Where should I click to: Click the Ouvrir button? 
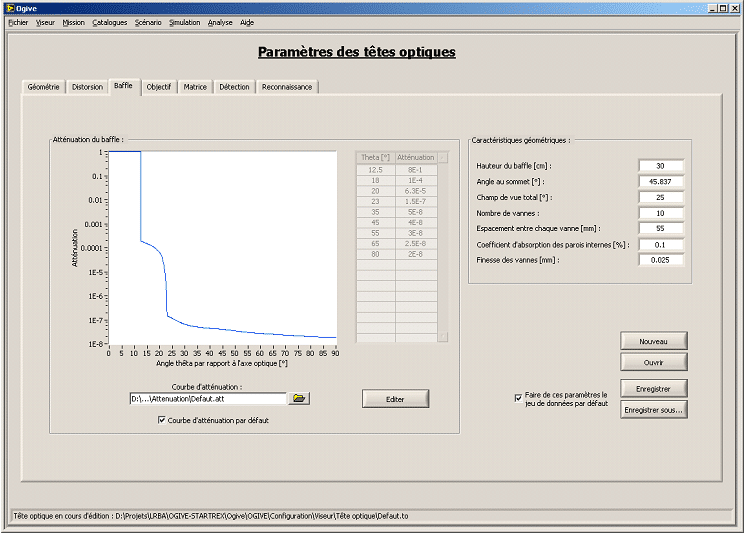(653, 362)
